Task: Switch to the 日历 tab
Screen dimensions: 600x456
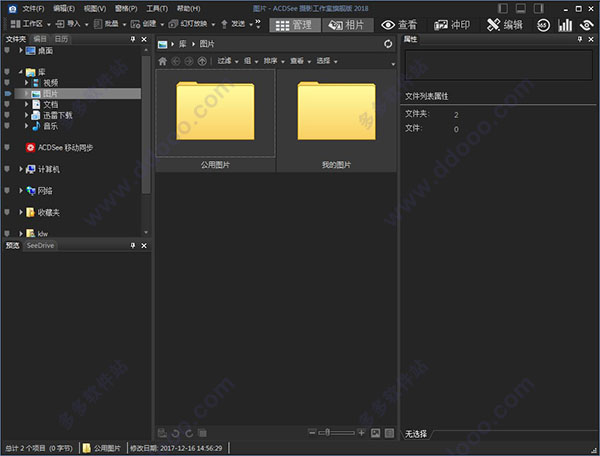Action: (61, 39)
